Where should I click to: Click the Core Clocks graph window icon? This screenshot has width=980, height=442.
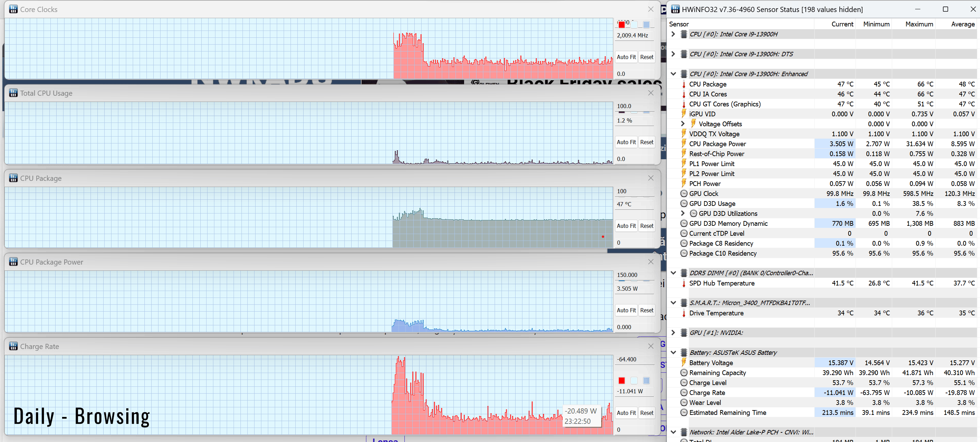coord(13,9)
